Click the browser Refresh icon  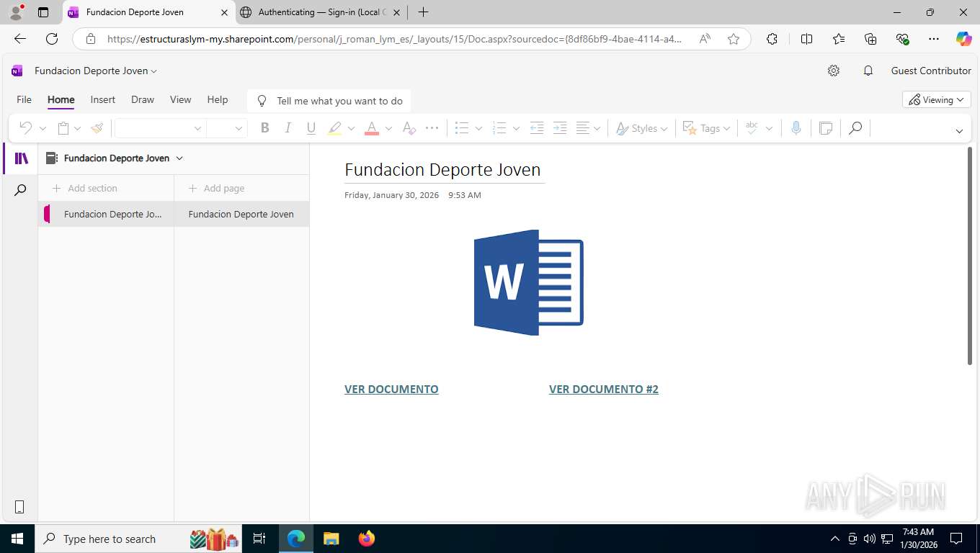tap(52, 39)
